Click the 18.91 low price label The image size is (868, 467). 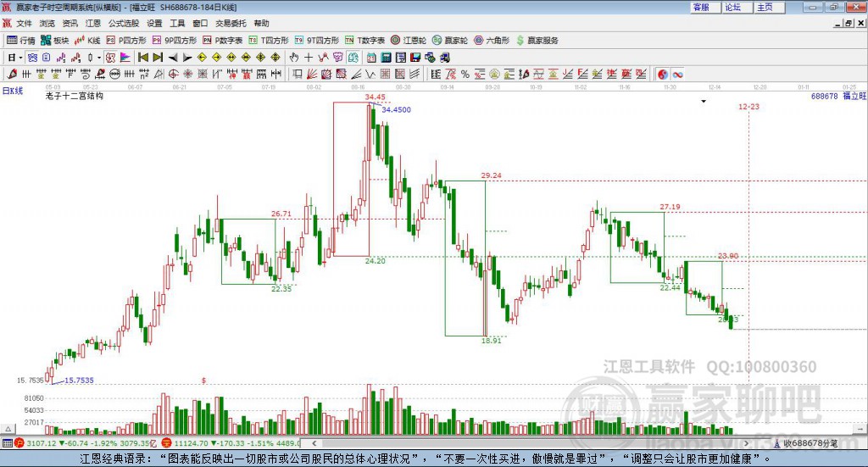(491, 340)
